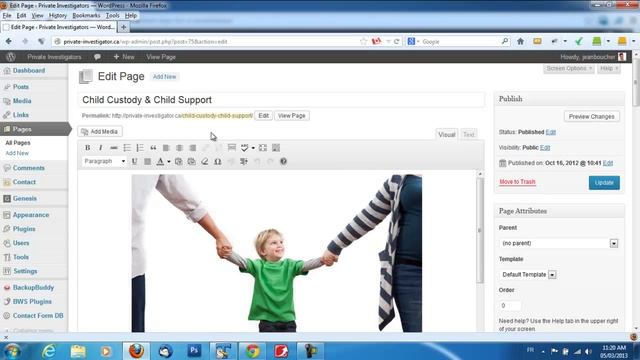Align text center
Screen dimensions: 640x360
[179, 148]
